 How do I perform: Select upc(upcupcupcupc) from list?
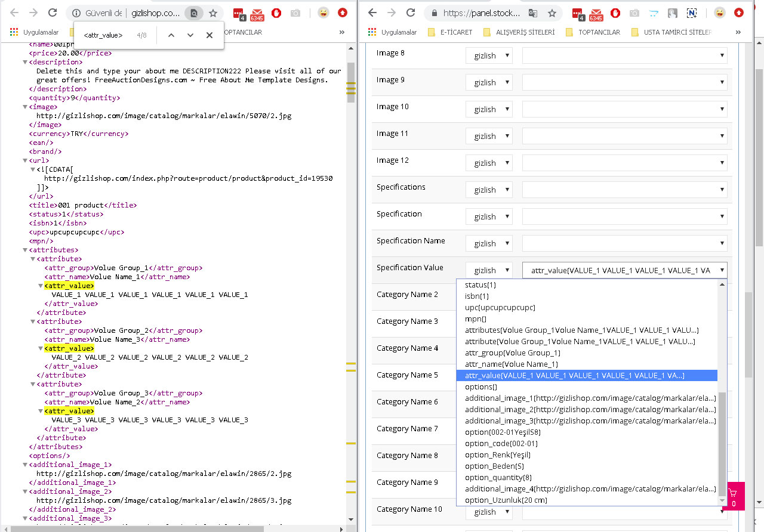pyautogui.click(x=587, y=308)
